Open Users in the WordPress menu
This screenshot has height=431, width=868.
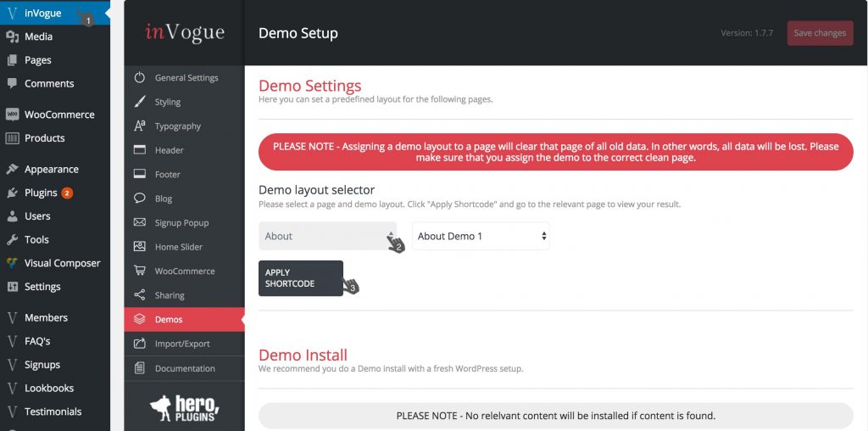tap(55, 216)
